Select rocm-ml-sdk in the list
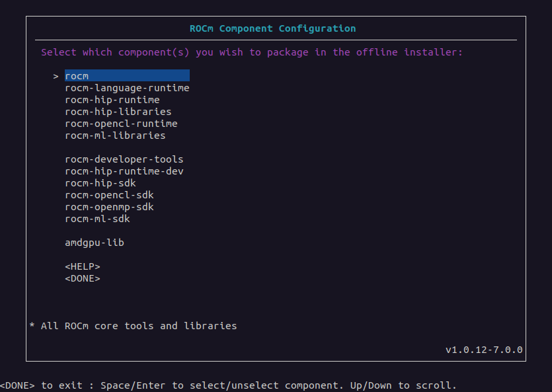 [x=98, y=219]
